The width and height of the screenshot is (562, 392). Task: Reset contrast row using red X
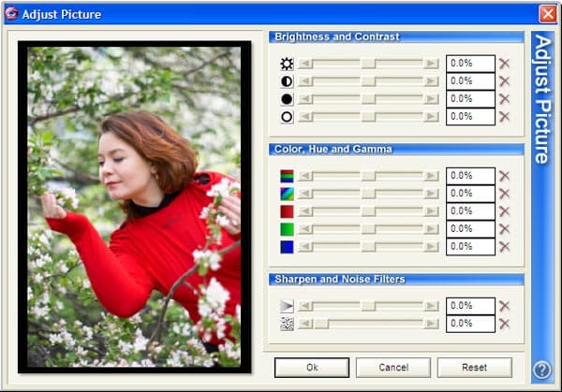click(x=504, y=81)
